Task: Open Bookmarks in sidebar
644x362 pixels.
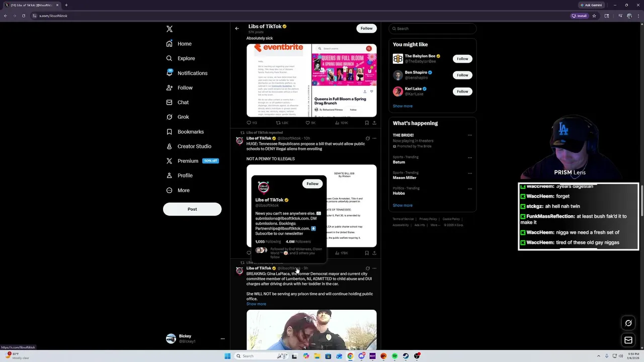Action: [185, 132]
